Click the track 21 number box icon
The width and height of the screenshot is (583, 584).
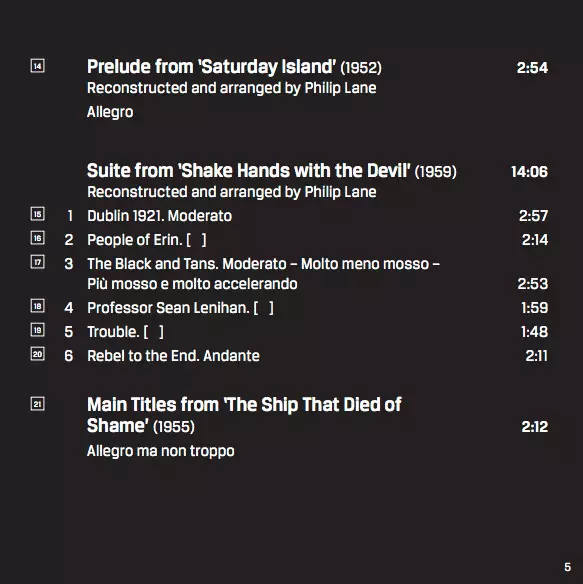[37, 404]
